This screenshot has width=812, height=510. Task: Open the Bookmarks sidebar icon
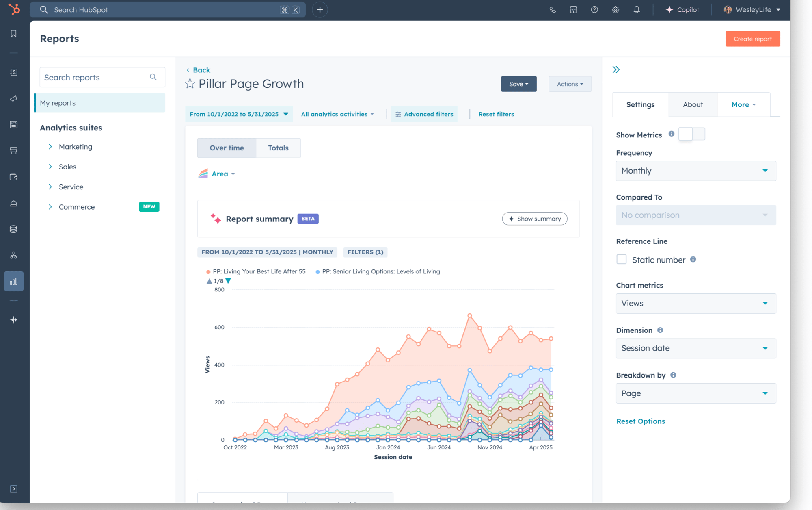pos(14,34)
